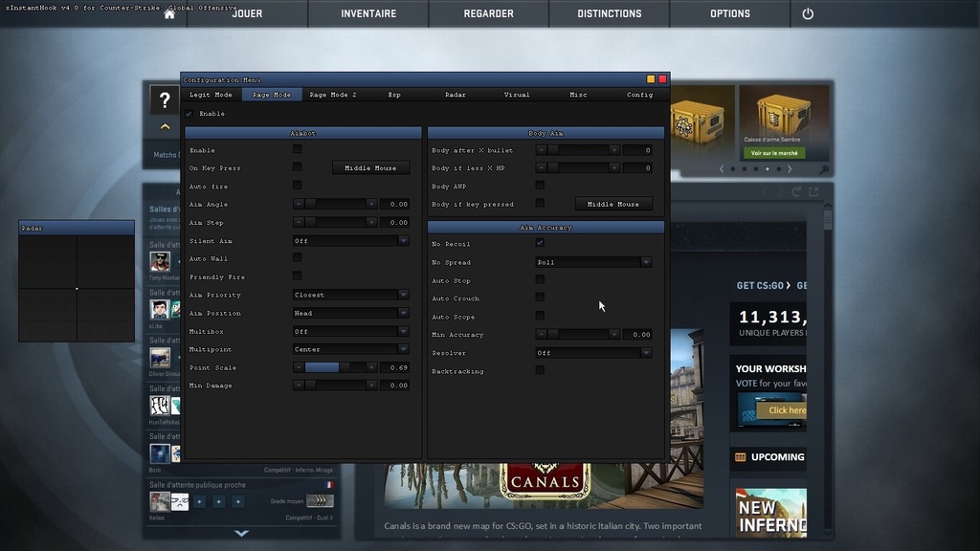The image size is (980, 551).
Task: Enable Auto Stop checkbox
Action: pos(540,279)
